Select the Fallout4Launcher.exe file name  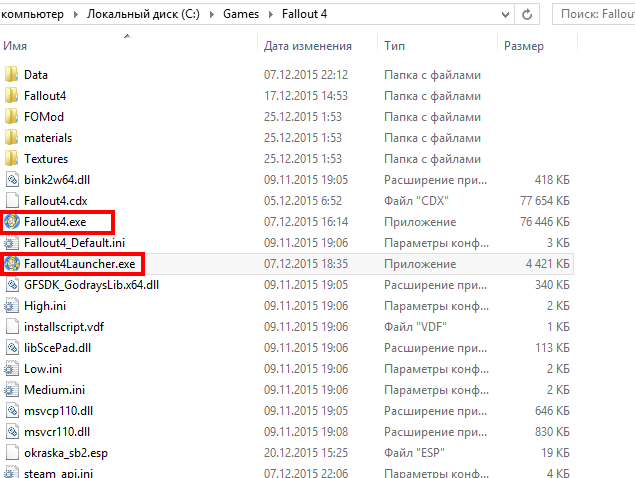(x=79, y=264)
